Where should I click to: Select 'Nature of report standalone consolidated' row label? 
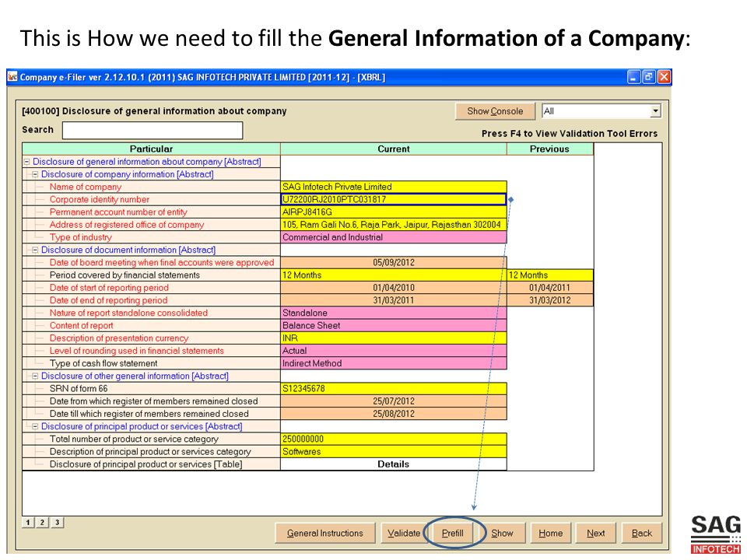128,313
